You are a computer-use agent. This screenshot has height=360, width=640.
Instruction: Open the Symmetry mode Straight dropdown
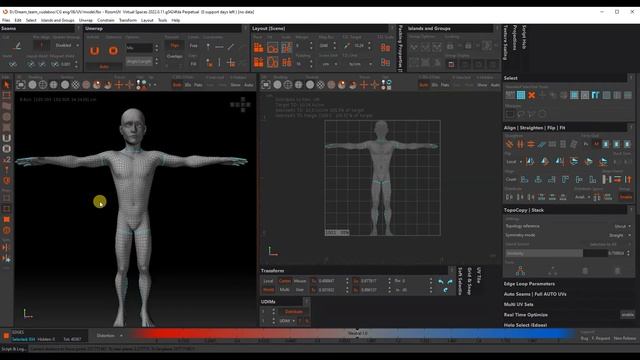pyautogui.click(x=620, y=236)
